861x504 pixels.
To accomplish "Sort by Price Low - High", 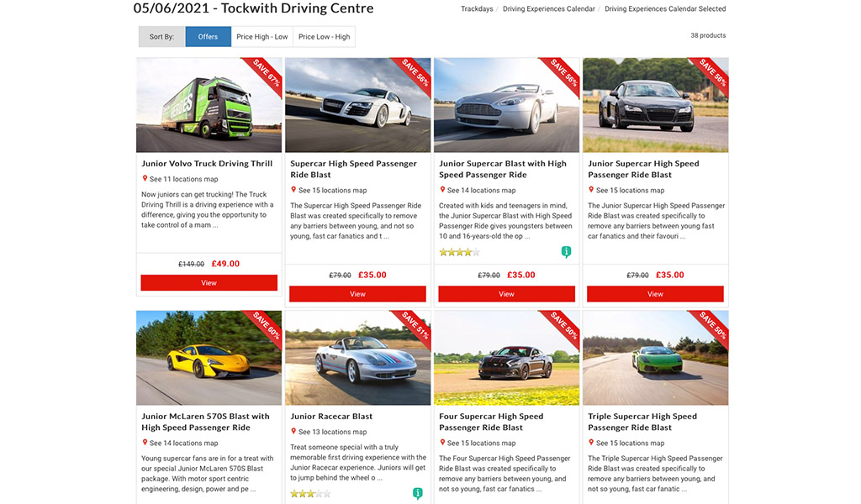I will tap(324, 37).
